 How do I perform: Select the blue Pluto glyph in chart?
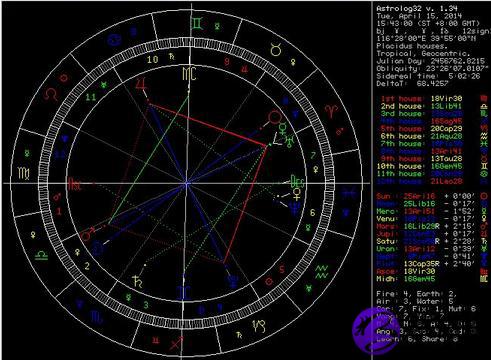[x=233, y=281]
